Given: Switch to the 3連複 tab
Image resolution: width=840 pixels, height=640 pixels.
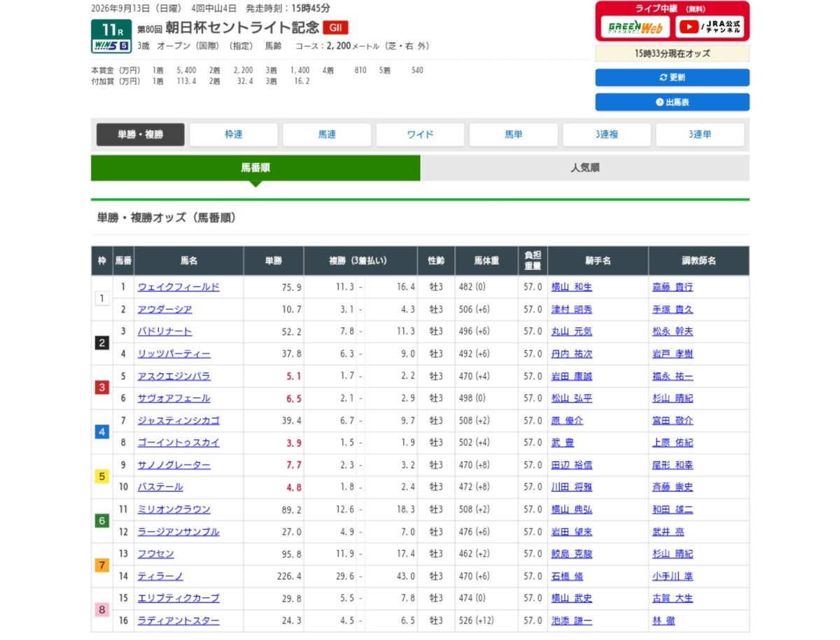Looking at the screenshot, I should tap(607, 134).
